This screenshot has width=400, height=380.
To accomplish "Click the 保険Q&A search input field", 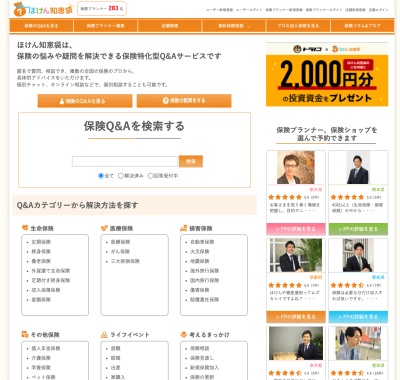I will click(125, 161).
